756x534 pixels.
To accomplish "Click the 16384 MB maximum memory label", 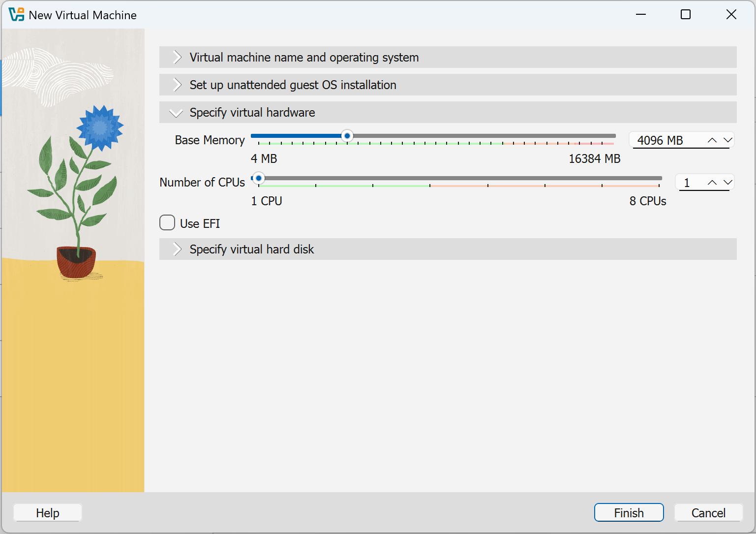I will [595, 159].
